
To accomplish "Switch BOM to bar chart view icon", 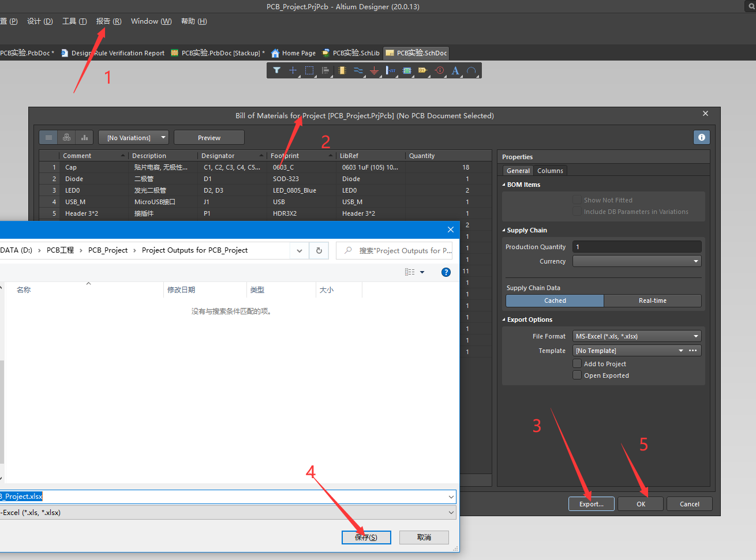I will [84, 137].
